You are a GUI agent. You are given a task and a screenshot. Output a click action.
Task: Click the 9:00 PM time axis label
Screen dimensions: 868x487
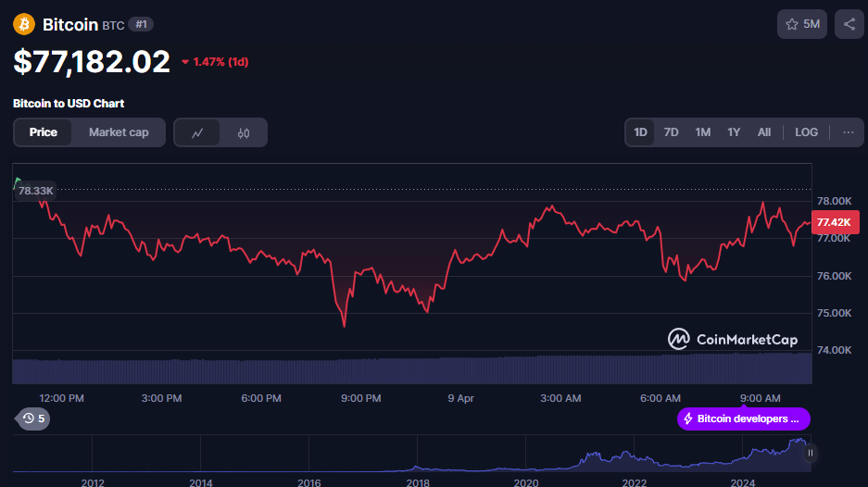coord(361,398)
